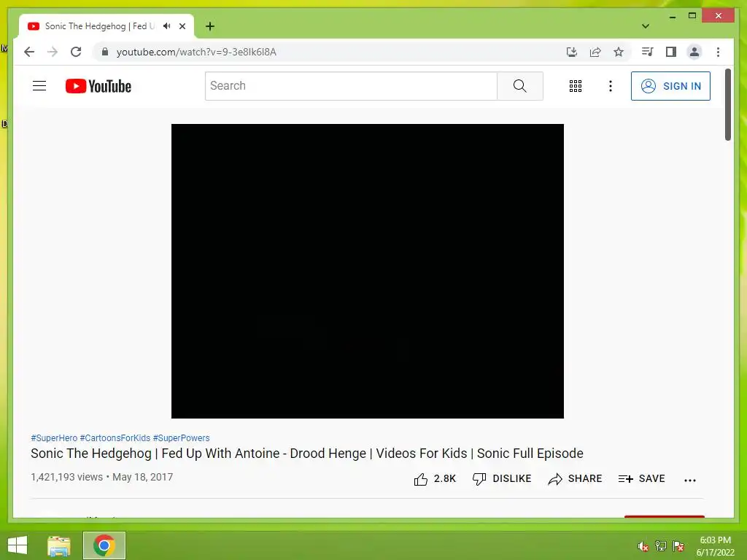747x560 pixels.
Task: Close the Sonic The Hedgehog tab
Action: 182,26
